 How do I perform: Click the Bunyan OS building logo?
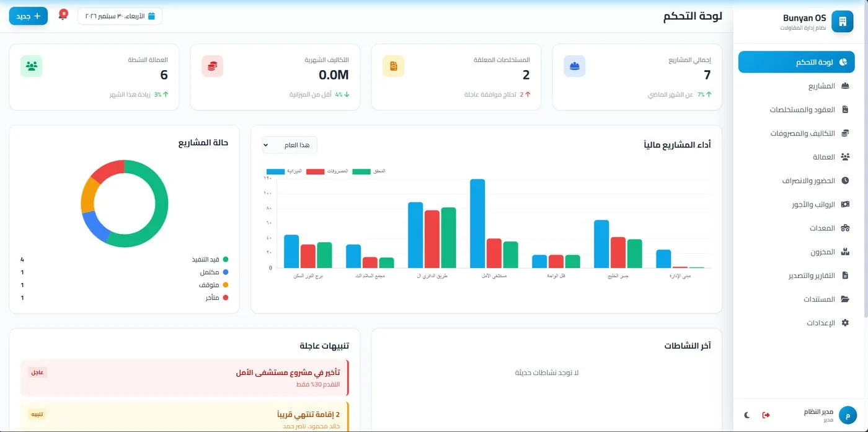(842, 21)
